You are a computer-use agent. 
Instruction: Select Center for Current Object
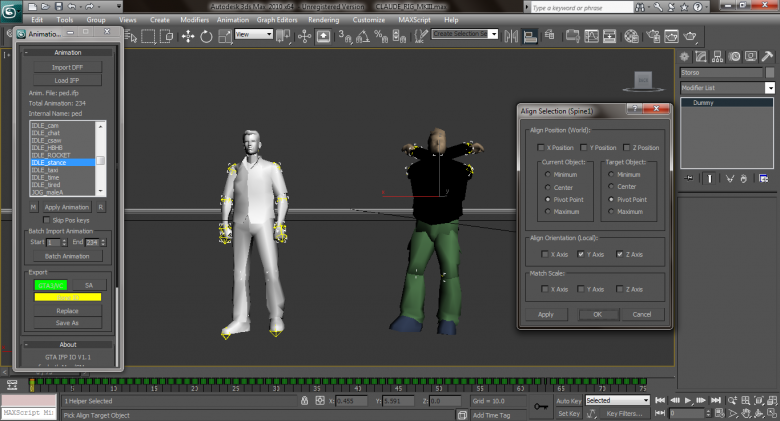[548, 187]
